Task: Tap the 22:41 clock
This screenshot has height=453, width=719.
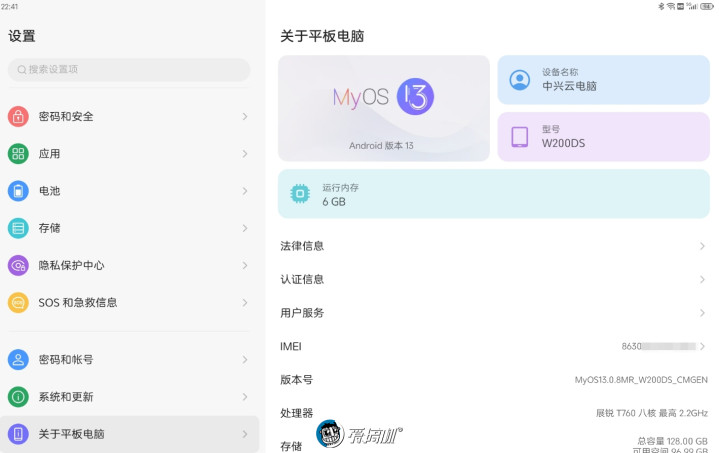Action: pos(10,6)
